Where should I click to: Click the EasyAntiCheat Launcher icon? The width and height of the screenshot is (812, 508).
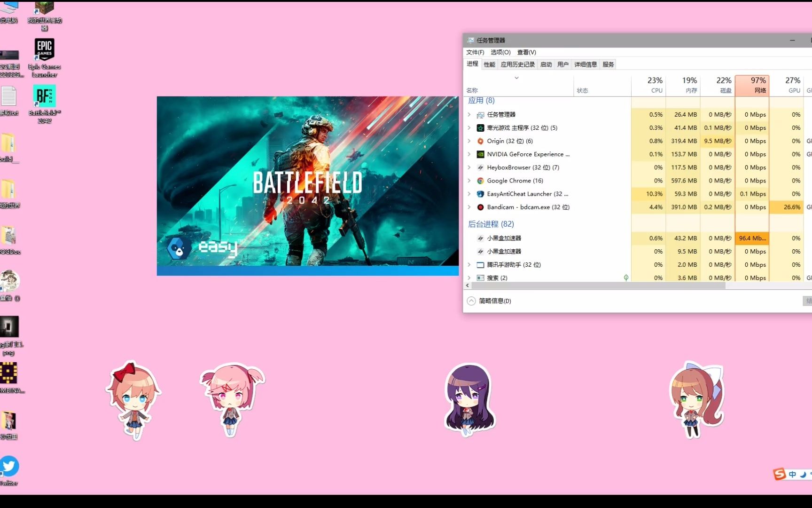tap(480, 194)
